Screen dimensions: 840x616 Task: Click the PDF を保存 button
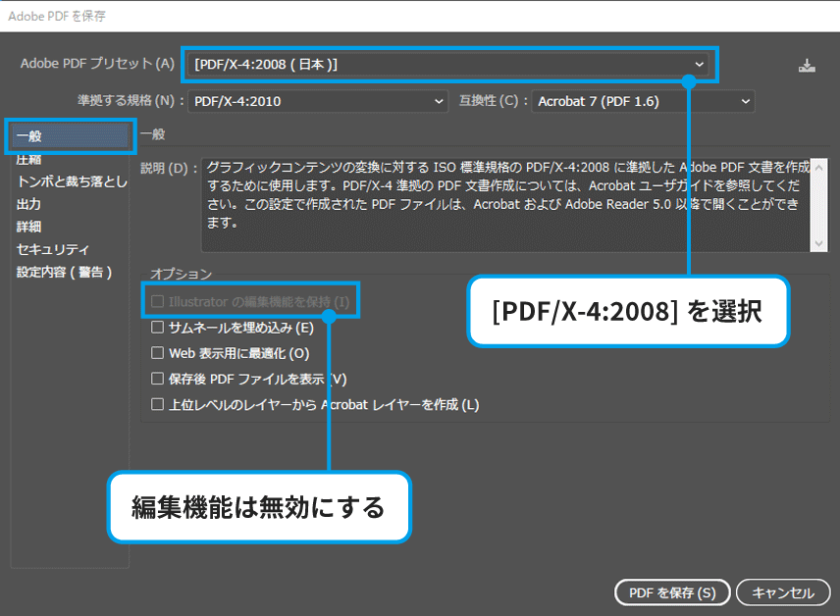tap(671, 592)
